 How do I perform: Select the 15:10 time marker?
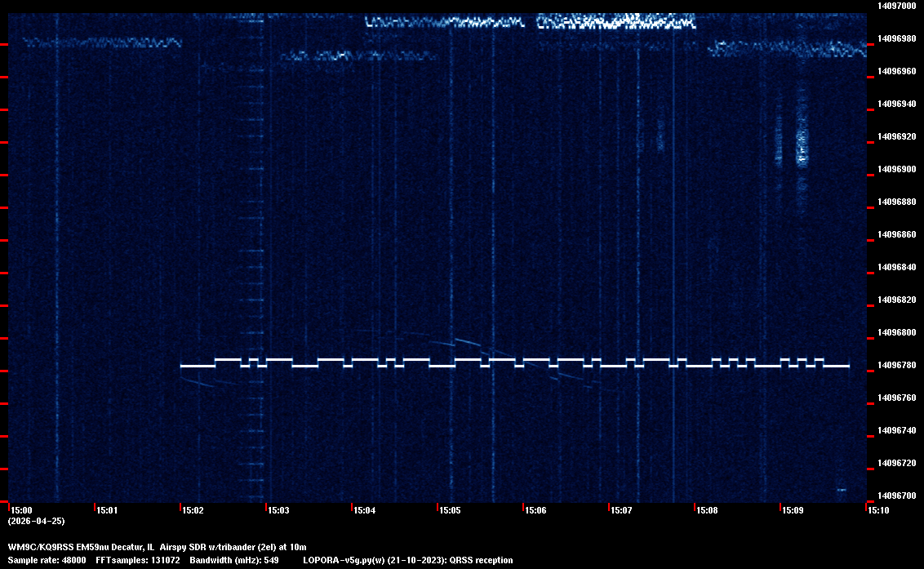878,510
